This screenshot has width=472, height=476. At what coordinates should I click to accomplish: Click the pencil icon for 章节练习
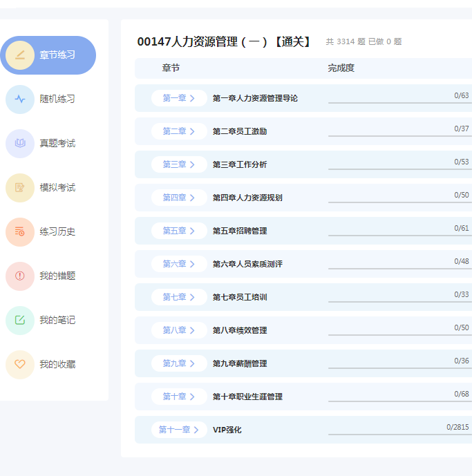pyautogui.click(x=20, y=55)
